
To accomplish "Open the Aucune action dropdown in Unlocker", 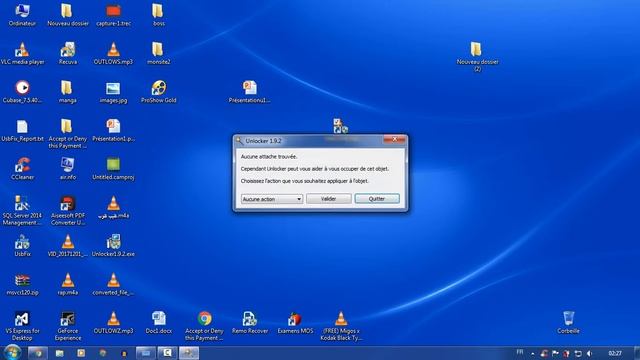I will (272, 199).
